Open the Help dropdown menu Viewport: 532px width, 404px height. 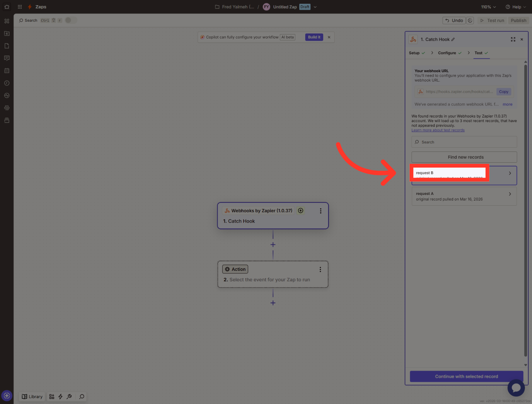[516, 7]
